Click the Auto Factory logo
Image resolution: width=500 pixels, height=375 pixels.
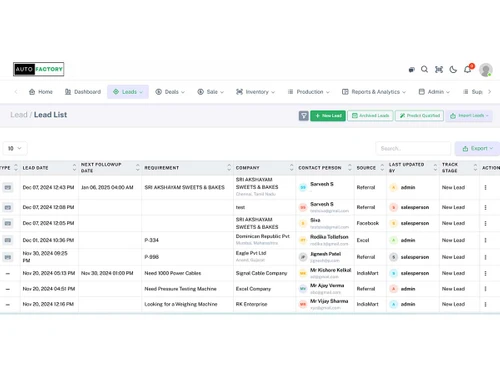39,69
